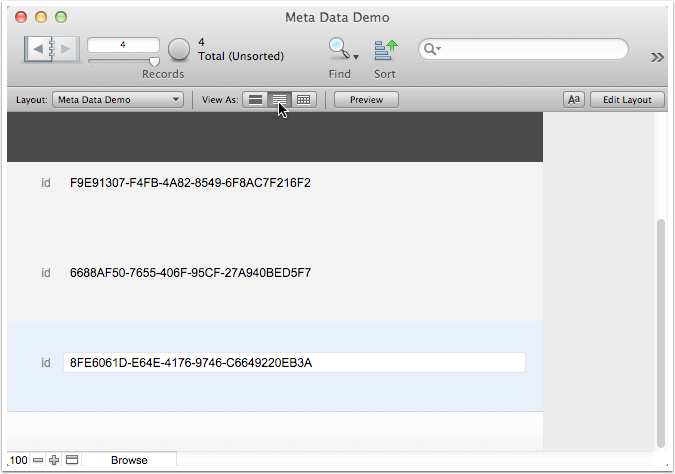Open the Find dropdown arrow
Image resolution: width=675 pixels, height=474 pixels.
pyautogui.click(x=356, y=57)
